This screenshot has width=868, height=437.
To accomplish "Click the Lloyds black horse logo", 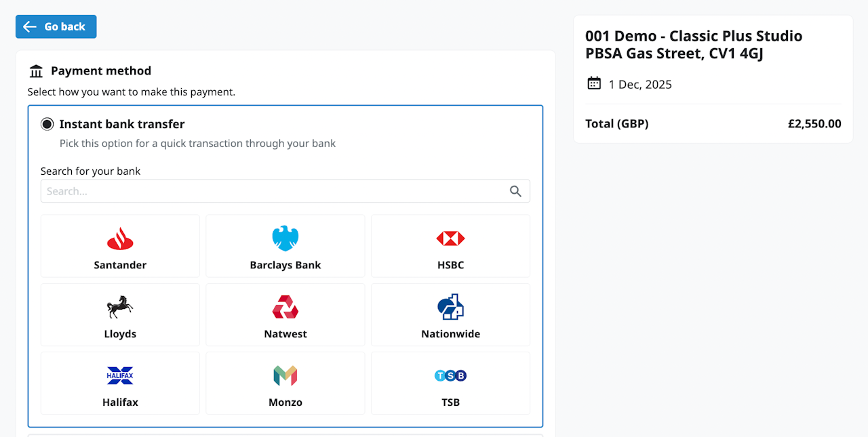I will [120, 307].
